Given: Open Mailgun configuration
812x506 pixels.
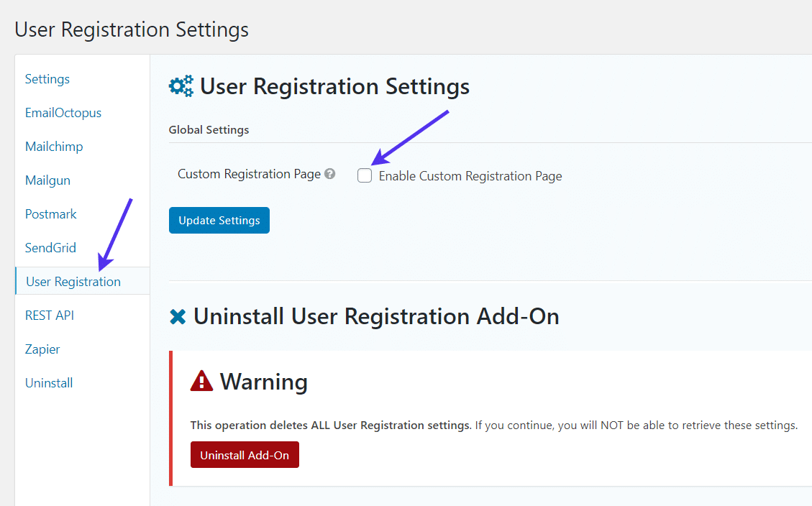Looking at the screenshot, I should [x=47, y=180].
